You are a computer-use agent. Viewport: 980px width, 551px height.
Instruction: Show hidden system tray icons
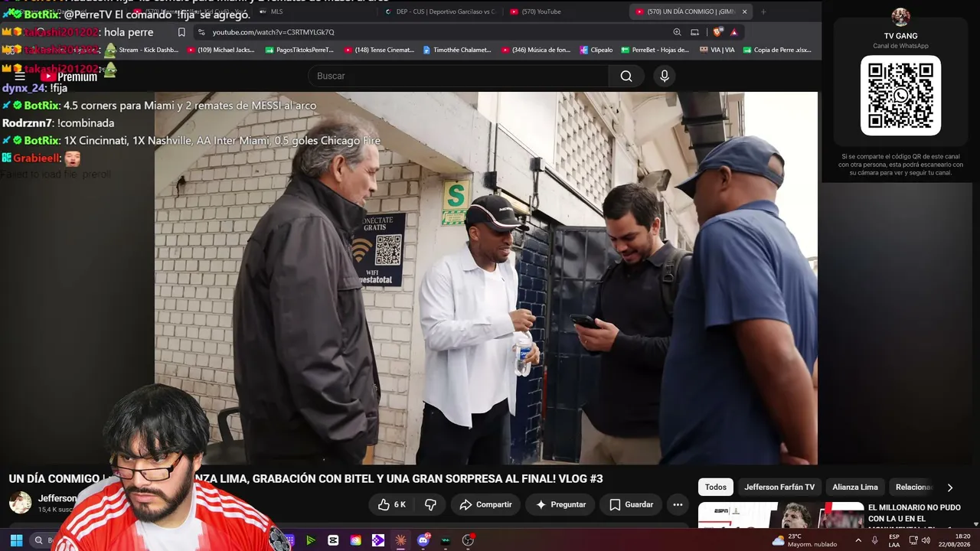coord(858,540)
